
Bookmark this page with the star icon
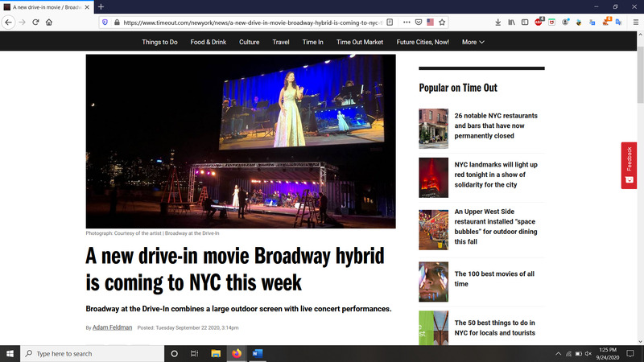click(444, 22)
